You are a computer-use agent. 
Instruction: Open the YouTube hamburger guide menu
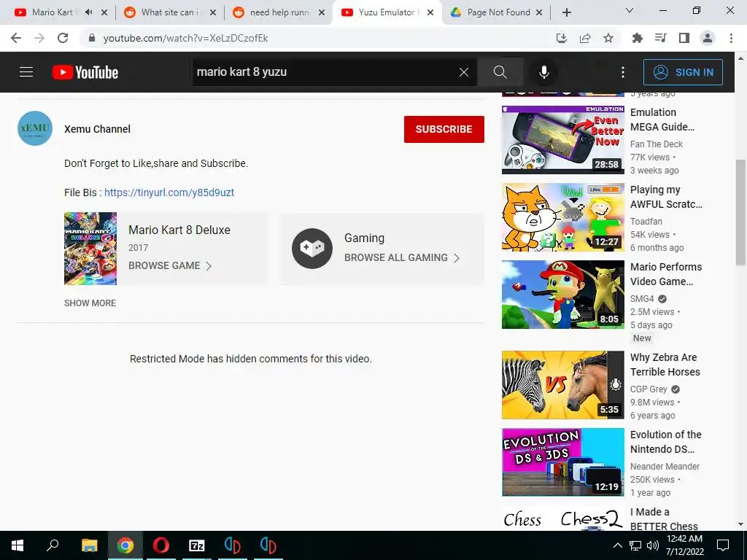pyautogui.click(x=26, y=72)
